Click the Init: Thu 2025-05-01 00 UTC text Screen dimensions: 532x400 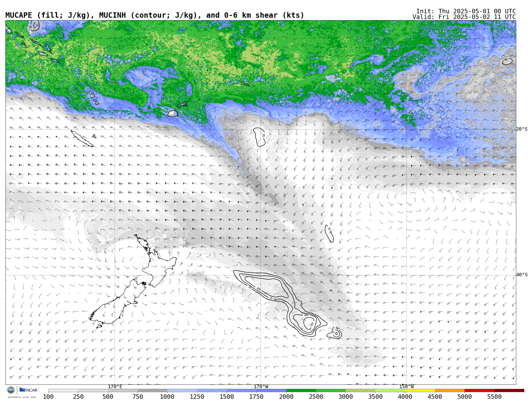466,11
